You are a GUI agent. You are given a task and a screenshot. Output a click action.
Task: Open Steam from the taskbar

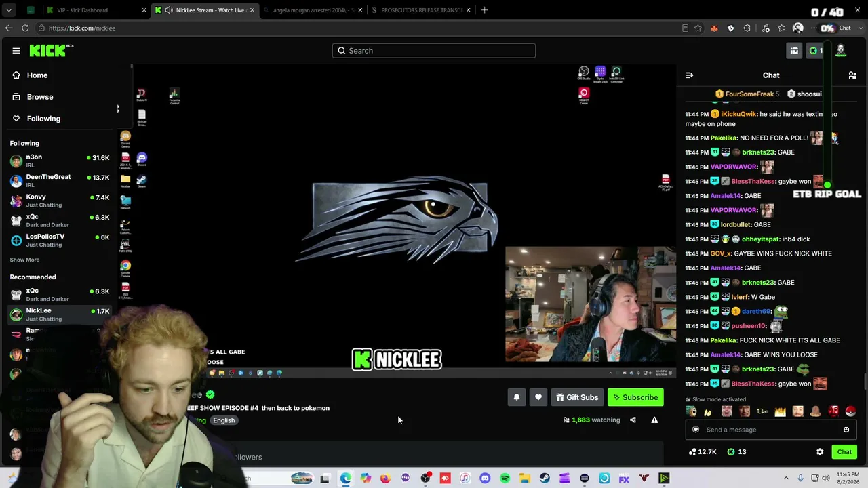coord(545,479)
